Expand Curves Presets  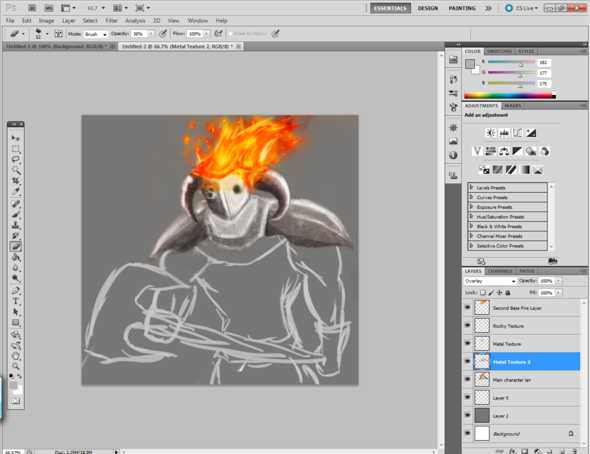[x=471, y=197]
